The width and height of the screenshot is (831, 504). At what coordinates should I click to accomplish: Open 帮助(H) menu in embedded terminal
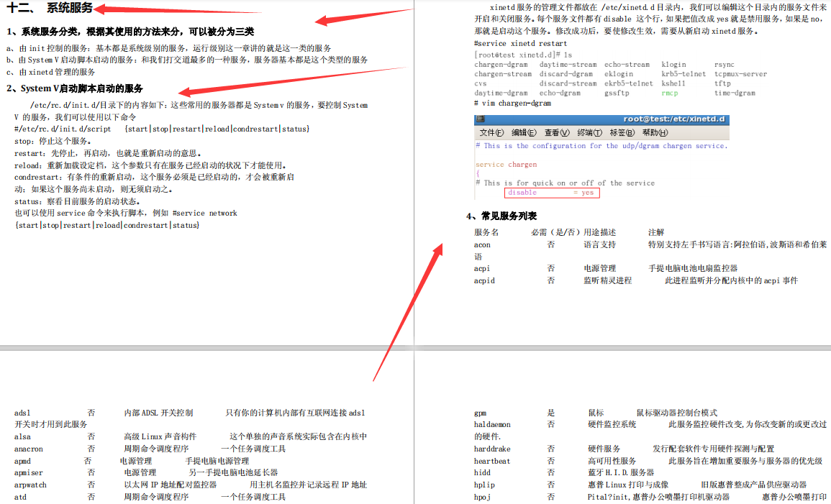pos(655,132)
